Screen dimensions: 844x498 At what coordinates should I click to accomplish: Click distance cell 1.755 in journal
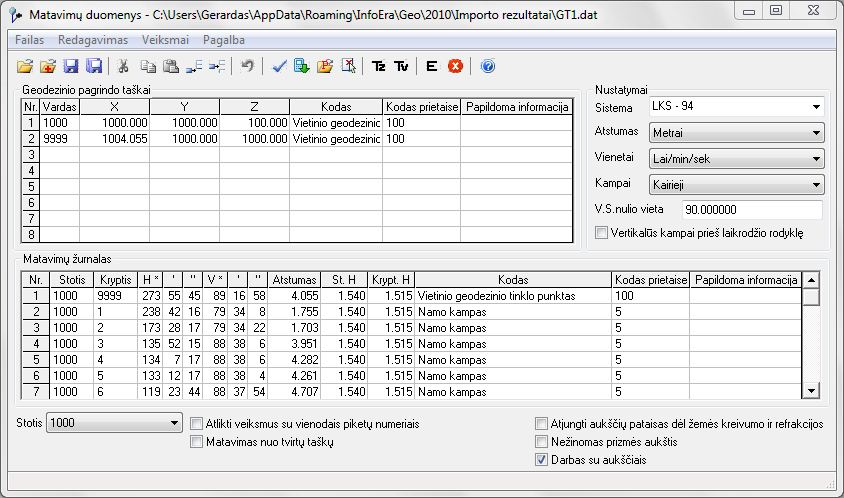294,312
